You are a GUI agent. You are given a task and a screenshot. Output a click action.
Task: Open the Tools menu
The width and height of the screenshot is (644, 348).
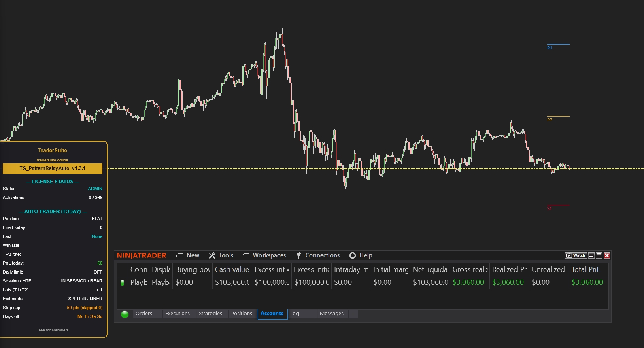(221, 255)
